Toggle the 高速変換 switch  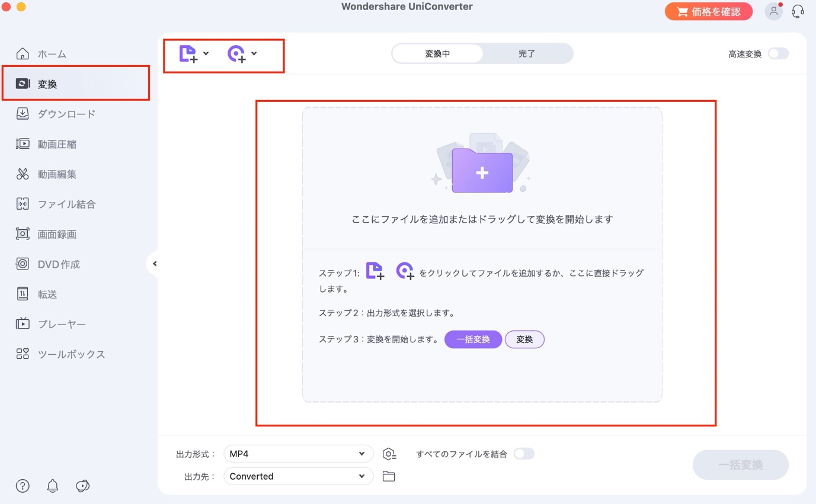coord(778,54)
